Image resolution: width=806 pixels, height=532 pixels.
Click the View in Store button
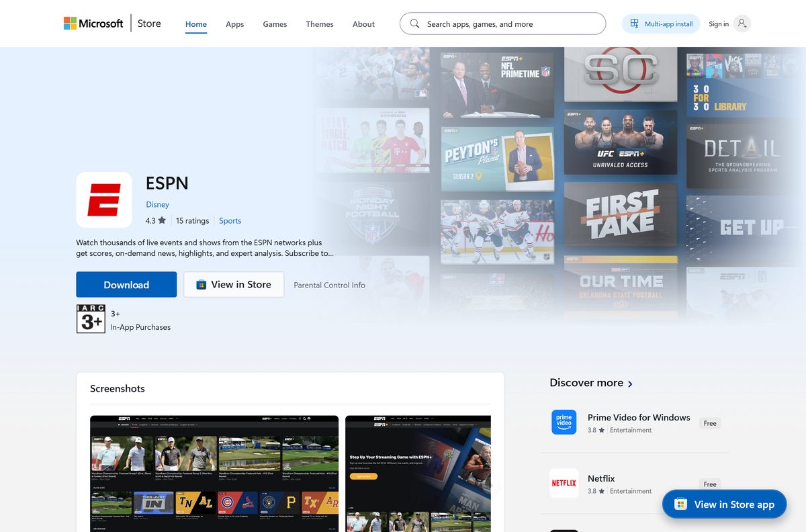[234, 285]
